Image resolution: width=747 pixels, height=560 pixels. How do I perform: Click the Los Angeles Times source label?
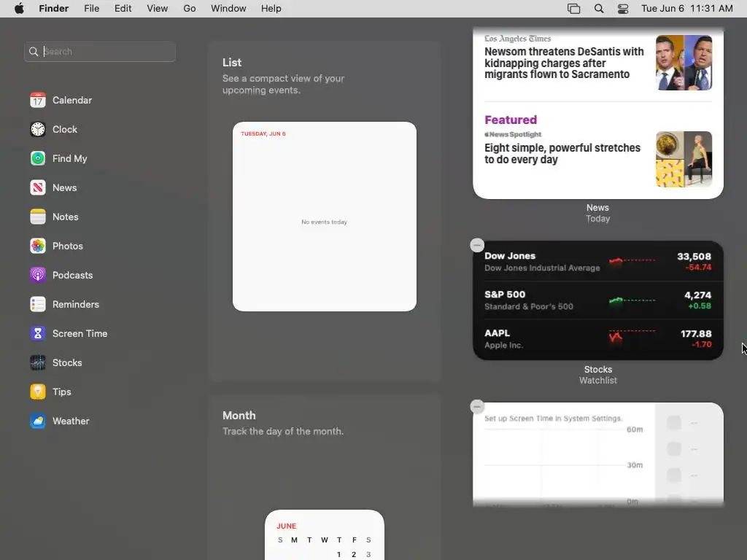pos(517,39)
